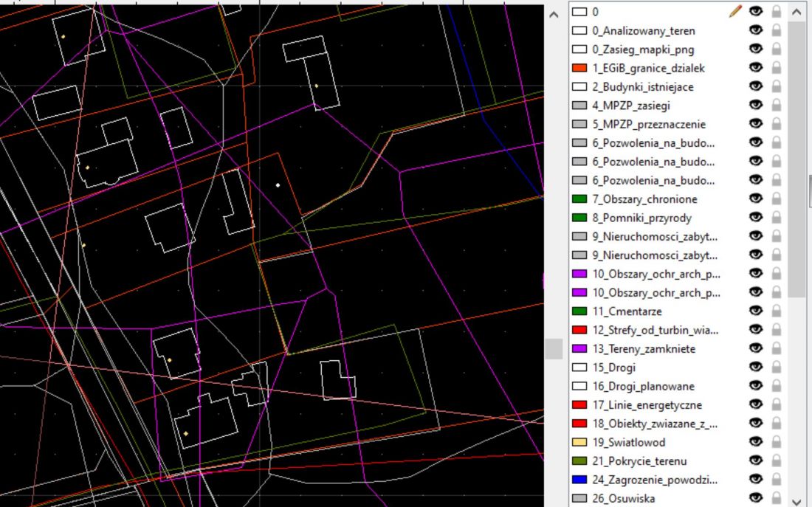Select the 16_Drogi_planowane layer name
The width and height of the screenshot is (812, 507).
(644, 386)
